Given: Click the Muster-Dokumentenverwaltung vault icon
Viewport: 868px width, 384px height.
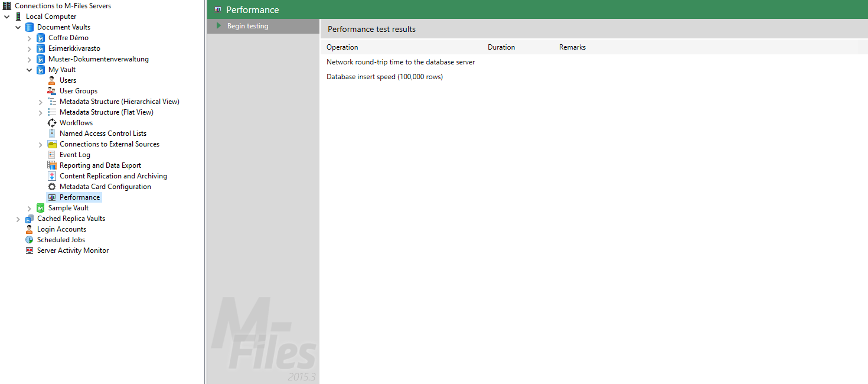Looking at the screenshot, I should point(41,59).
